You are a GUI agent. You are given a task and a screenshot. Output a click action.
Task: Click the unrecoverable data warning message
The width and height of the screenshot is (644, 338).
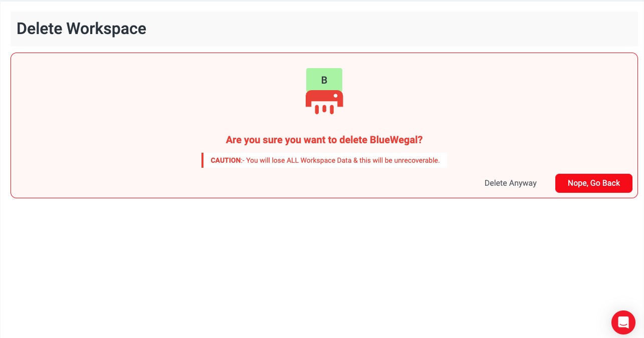coord(324,160)
